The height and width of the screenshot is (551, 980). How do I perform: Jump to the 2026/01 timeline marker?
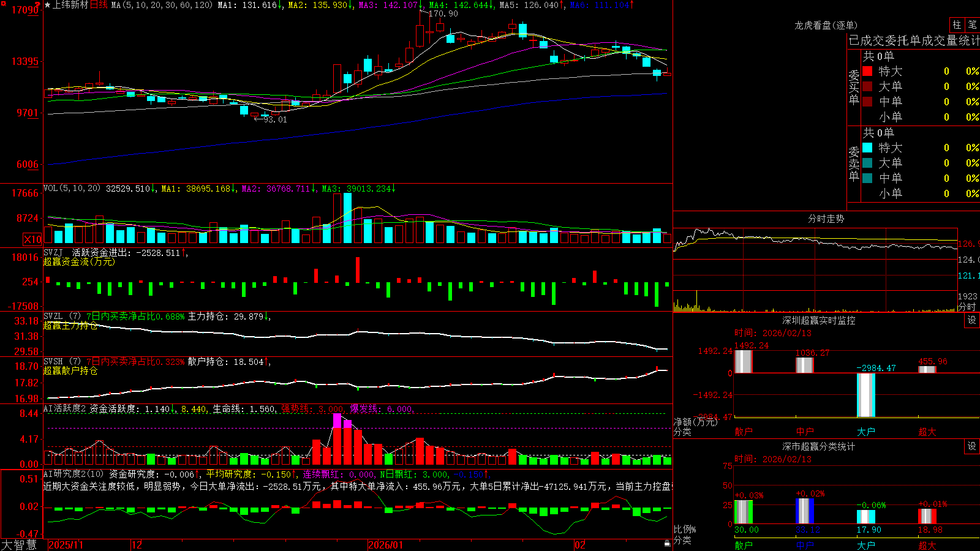click(386, 545)
